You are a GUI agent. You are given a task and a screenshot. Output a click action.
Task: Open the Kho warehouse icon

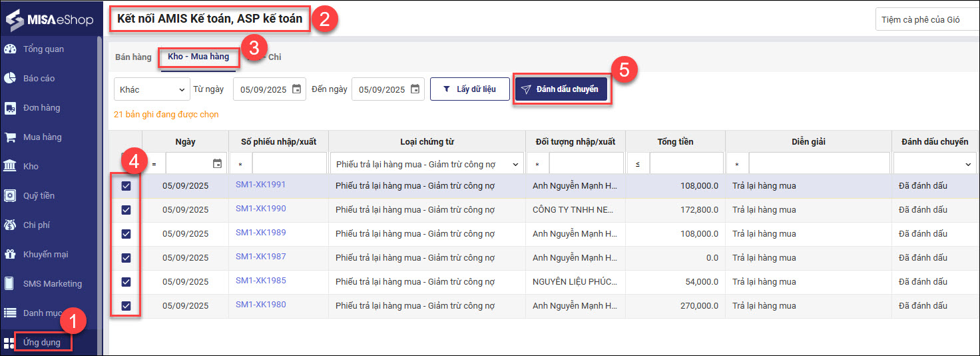tap(10, 167)
